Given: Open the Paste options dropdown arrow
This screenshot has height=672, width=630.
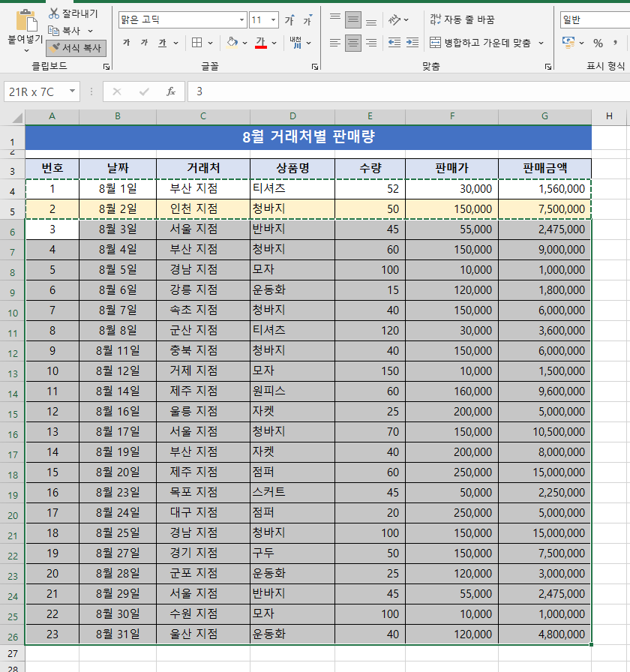Looking at the screenshot, I should click(26, 50).
